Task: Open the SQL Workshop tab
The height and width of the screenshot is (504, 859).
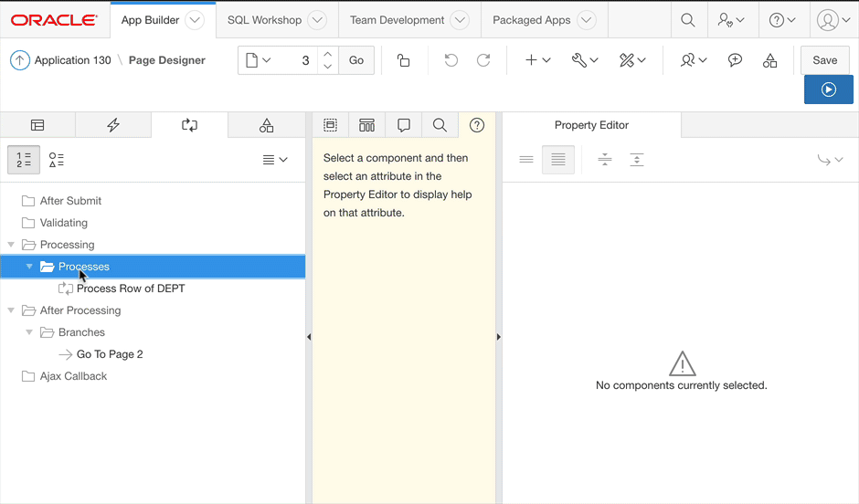Action: coord(265,20)
